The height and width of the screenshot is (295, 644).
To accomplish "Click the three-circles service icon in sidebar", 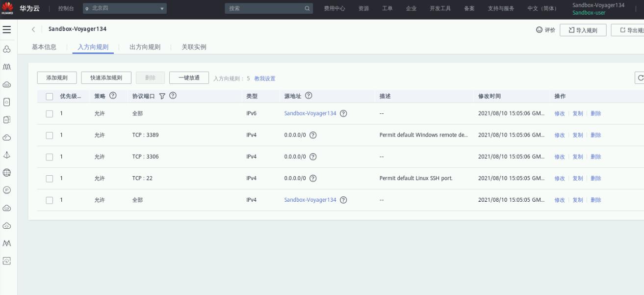I will click(x=7, y=49).
